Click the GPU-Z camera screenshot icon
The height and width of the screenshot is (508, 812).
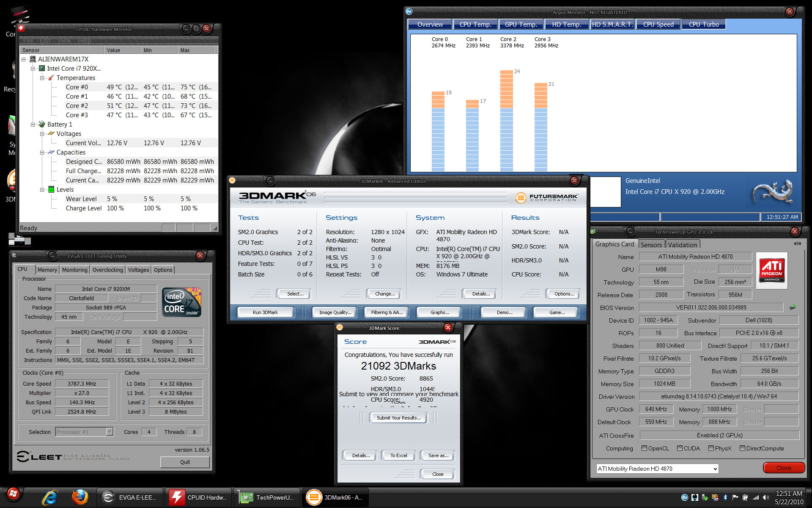[797, 243]
